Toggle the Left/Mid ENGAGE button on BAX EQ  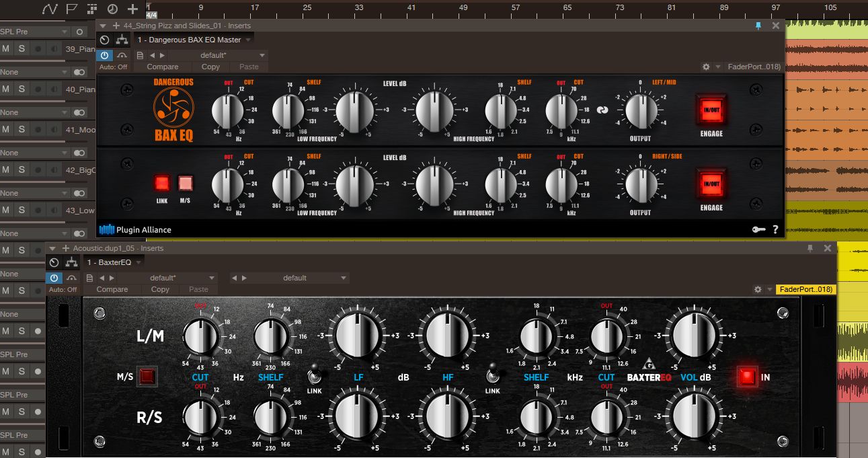(x=711, y=110)
